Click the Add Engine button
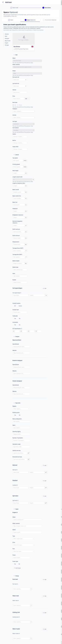The image size is (62, 644). coord(17,568)
